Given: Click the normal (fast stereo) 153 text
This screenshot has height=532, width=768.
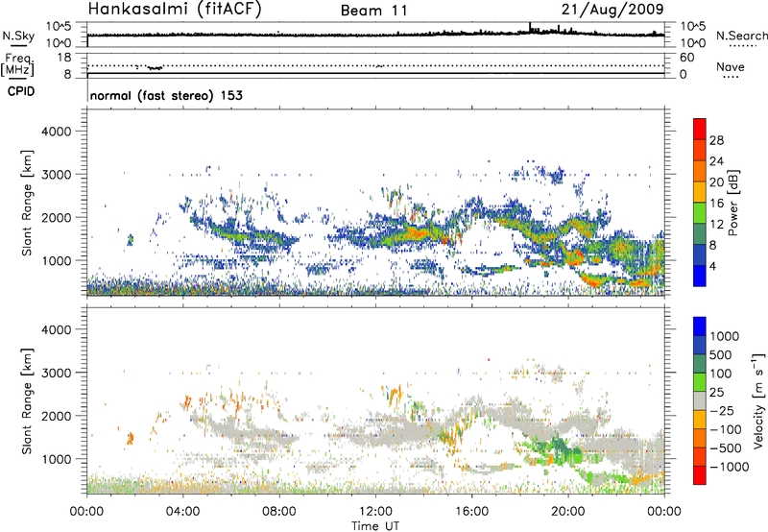Looking at the screenshot, I should click(x=166, y=95).
